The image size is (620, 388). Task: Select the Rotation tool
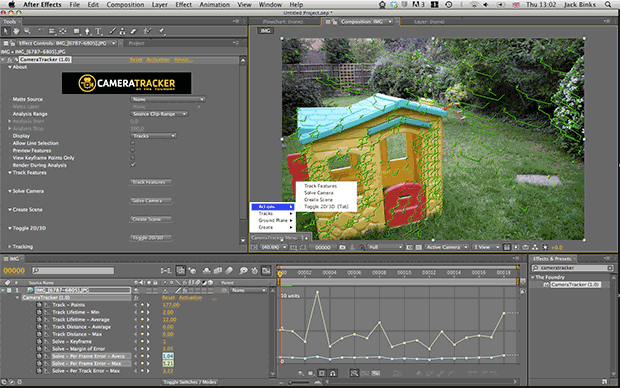coord(41,31)
